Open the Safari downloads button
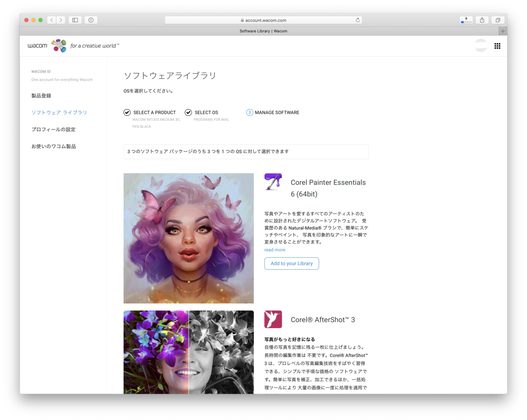This screenshot has width=527, height=420. click(466, 20)
